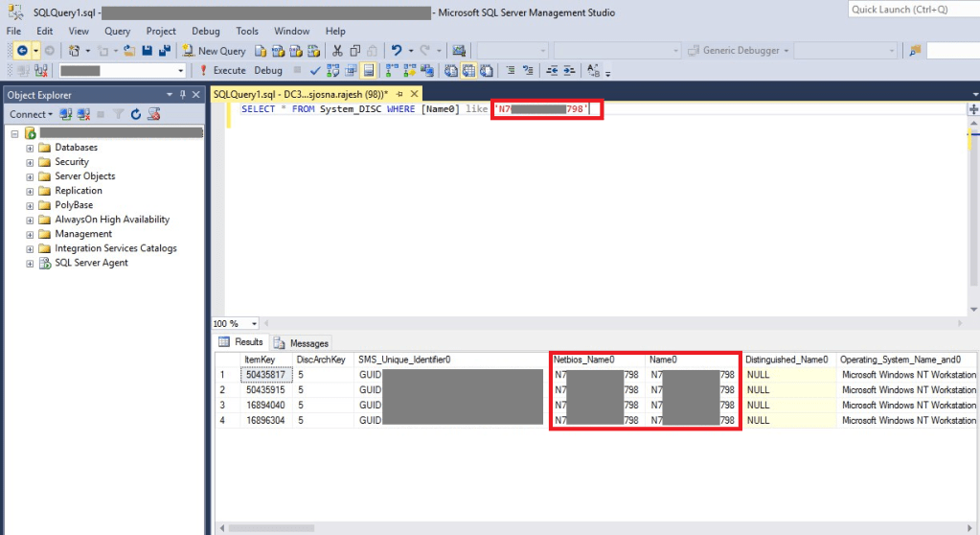Expand the SQL Server Agent node
The width and height of the screenshot is (980, 535).
click(31, 263)
